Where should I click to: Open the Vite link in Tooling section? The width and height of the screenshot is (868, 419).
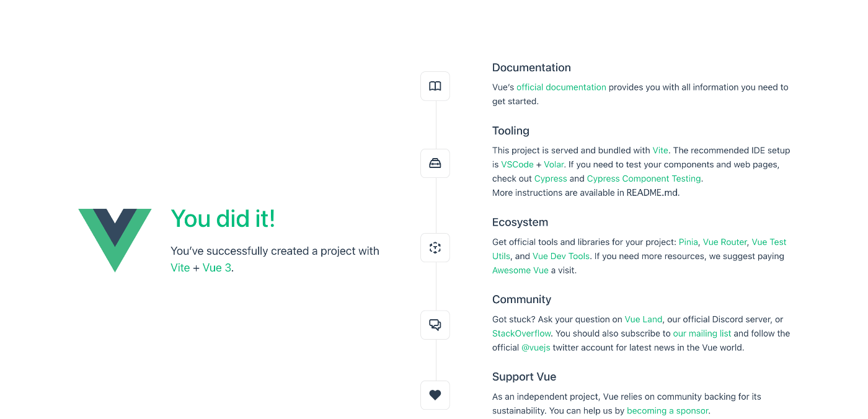pos(660,151)
